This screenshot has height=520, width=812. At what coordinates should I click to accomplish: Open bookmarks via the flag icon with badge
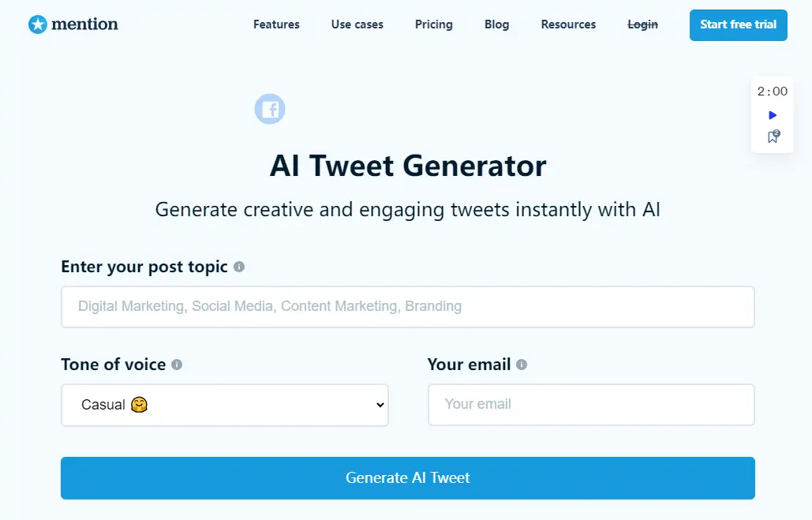(772, 136)
